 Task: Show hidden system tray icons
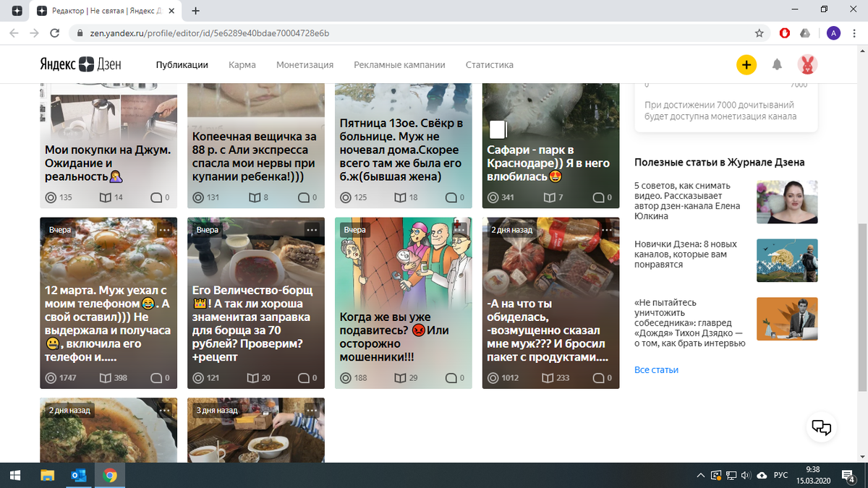(x=700, y=475)
